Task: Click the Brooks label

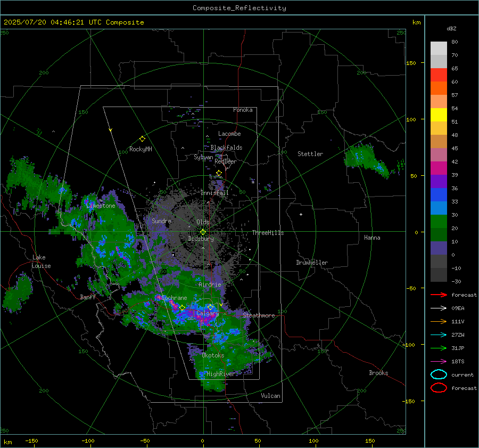Action: pos(378,373)
